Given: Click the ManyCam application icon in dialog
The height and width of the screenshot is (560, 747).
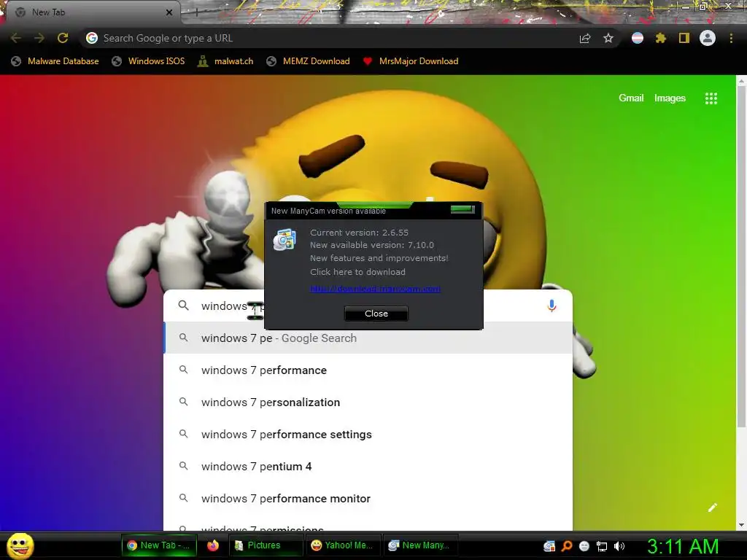Looking at the screenshot, I should (x=285, y=239).
